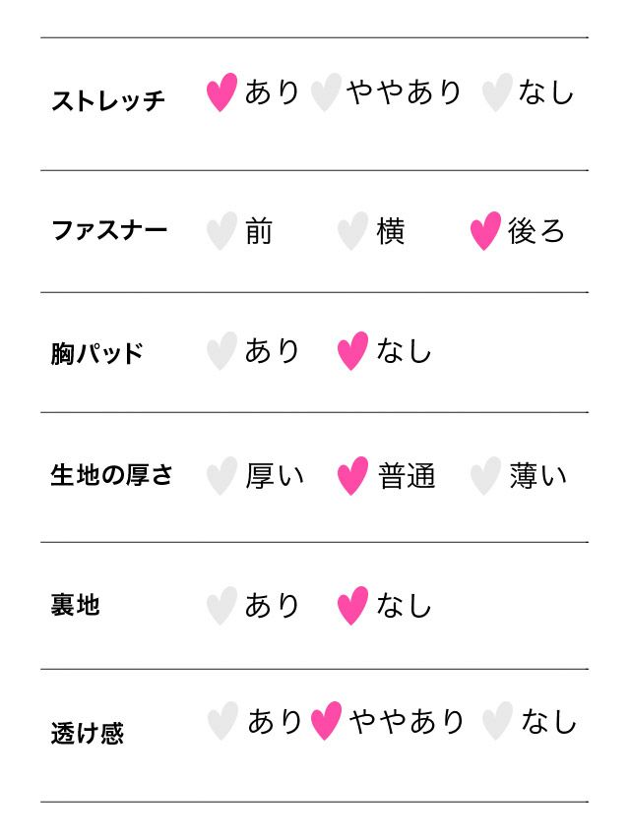The image size is (630, 840).
Task: Click pink heart beside ストレッチ あり
Action: [x=222, y=93]
